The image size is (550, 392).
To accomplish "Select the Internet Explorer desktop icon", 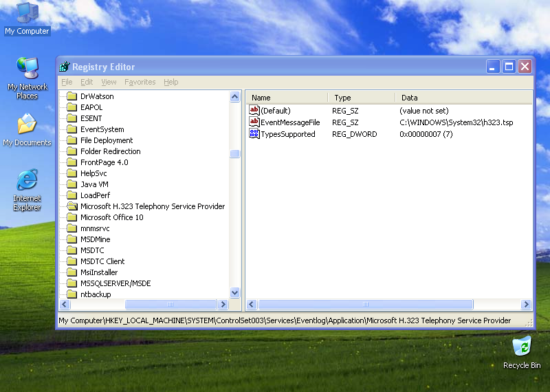I will [x=27, y=190].
